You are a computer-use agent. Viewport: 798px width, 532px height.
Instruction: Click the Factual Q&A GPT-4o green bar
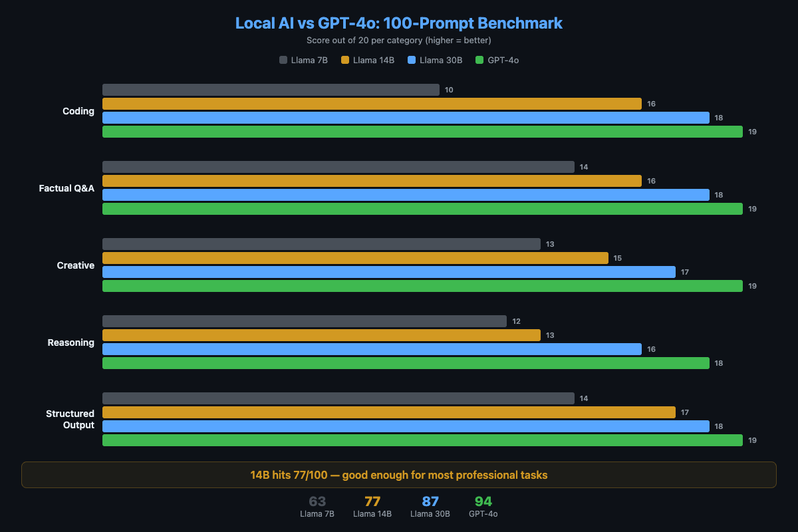pyautogui.click(x=422, y=209)
